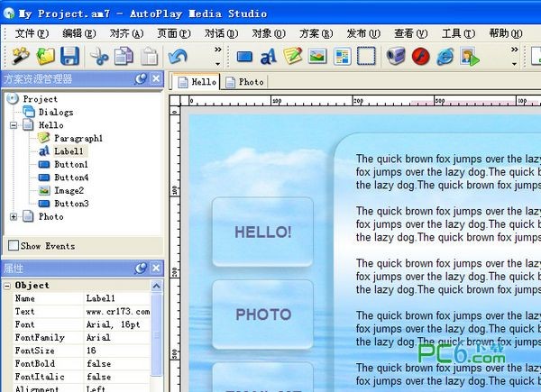The height and width of the screenshot is (392, 541).
Task: Open the 对话(D) menu
Action: pos(221,33)
